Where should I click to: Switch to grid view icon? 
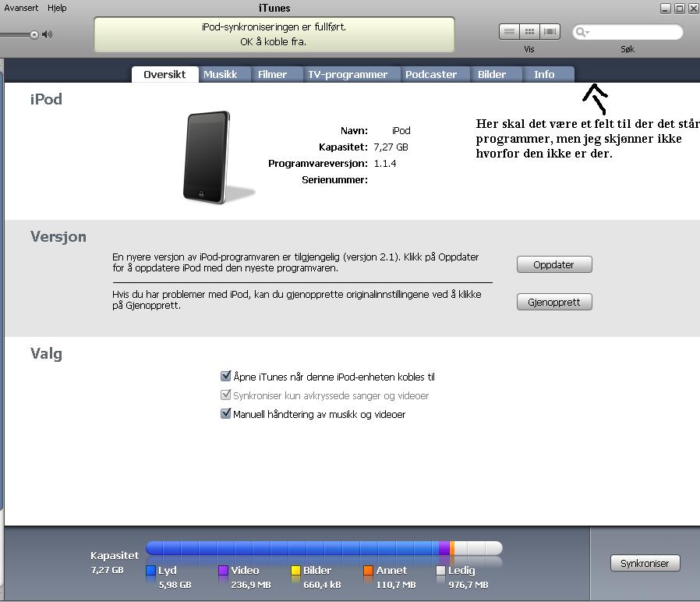click(x=529, y=32)
